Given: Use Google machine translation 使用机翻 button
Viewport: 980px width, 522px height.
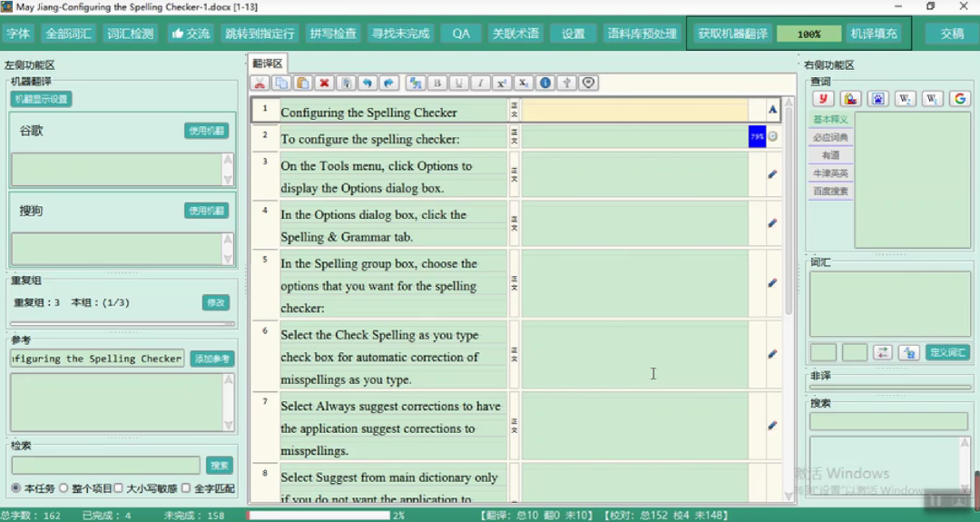Looking at the screenshot, I should coord(206,131).
